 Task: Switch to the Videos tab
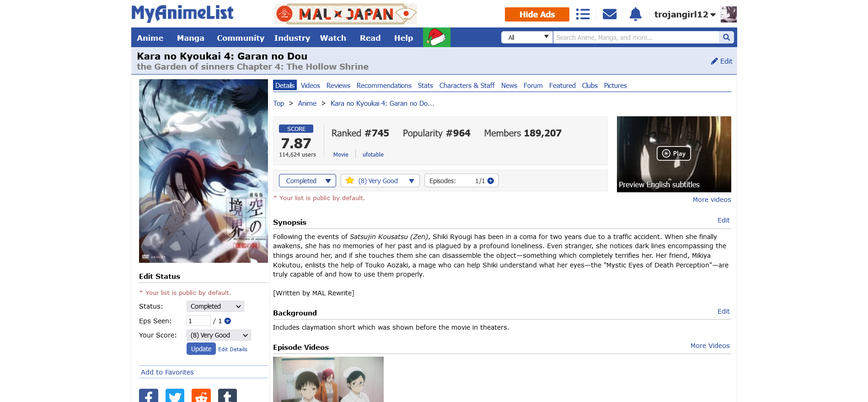(311, 86)
